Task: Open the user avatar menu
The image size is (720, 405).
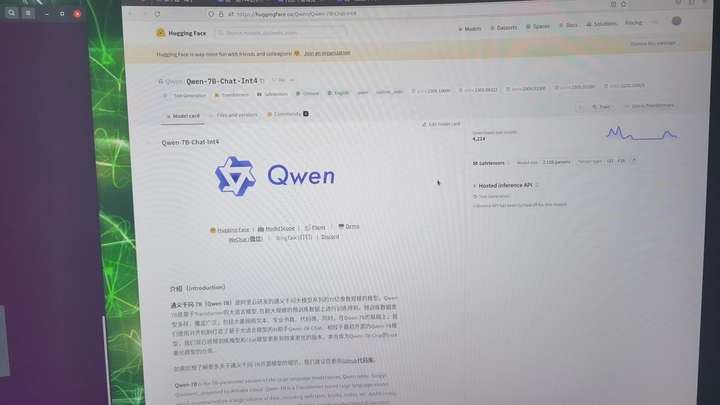Action: point(676,21)
